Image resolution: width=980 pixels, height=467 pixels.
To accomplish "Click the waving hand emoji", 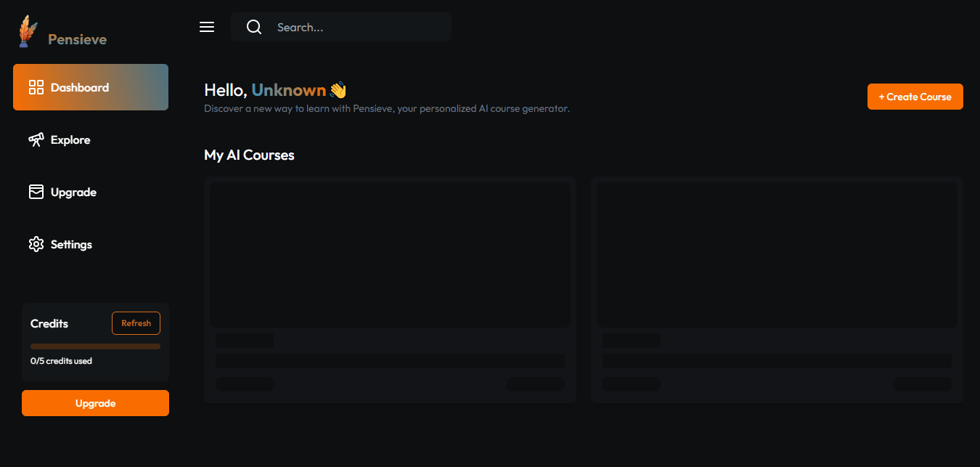I will coord(338,90).
